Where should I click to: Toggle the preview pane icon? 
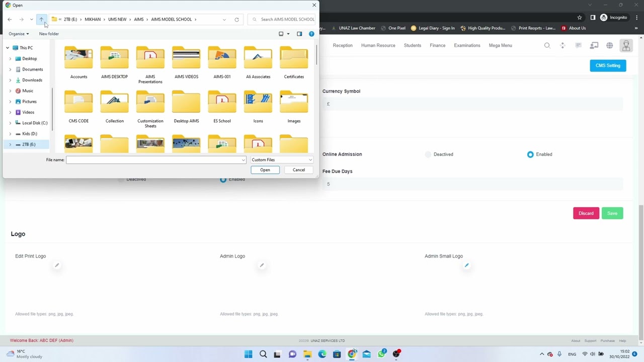coord(299,34)
